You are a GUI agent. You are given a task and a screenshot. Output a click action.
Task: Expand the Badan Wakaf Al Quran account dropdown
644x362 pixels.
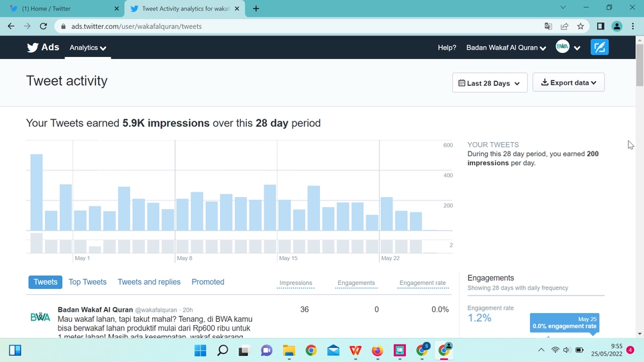pos(506,48)
